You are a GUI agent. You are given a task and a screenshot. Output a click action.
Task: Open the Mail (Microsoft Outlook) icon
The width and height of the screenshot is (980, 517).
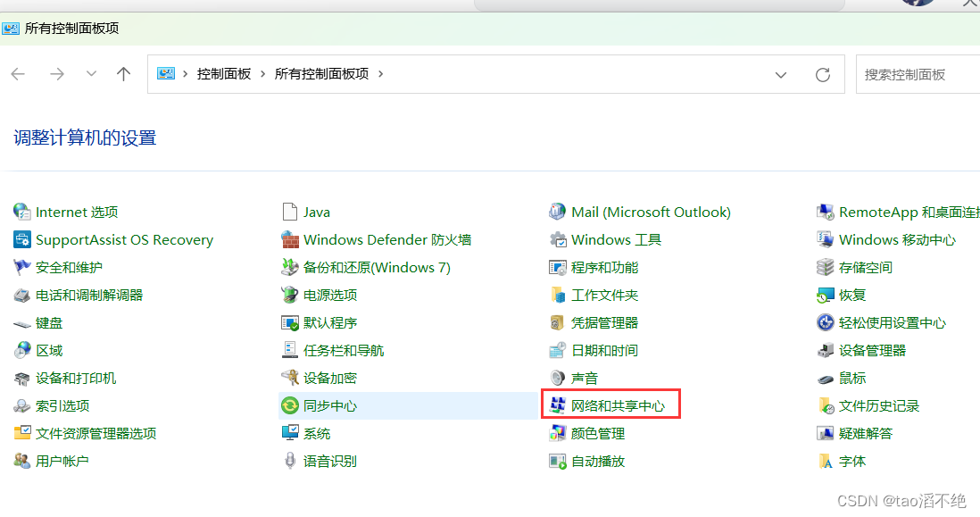(x=557, y=212)
